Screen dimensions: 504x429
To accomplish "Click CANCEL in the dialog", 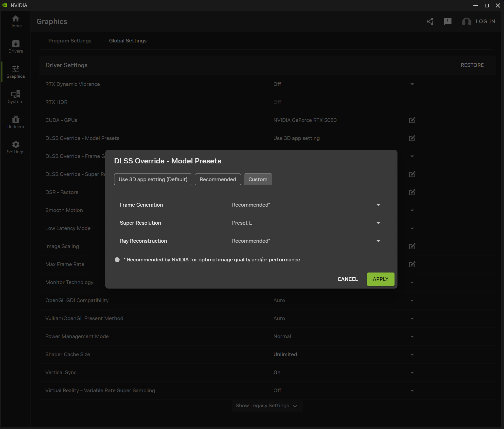I will coord(347,279).
